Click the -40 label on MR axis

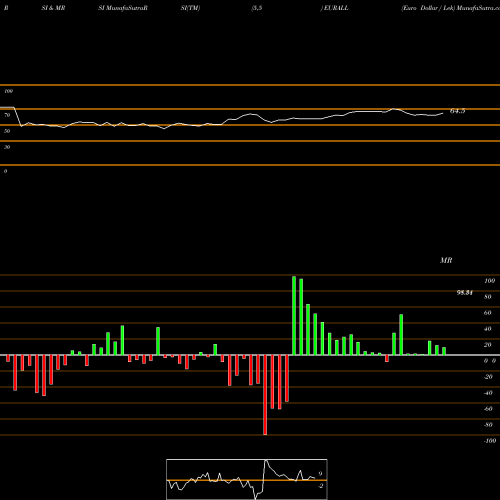coord(488,393)
